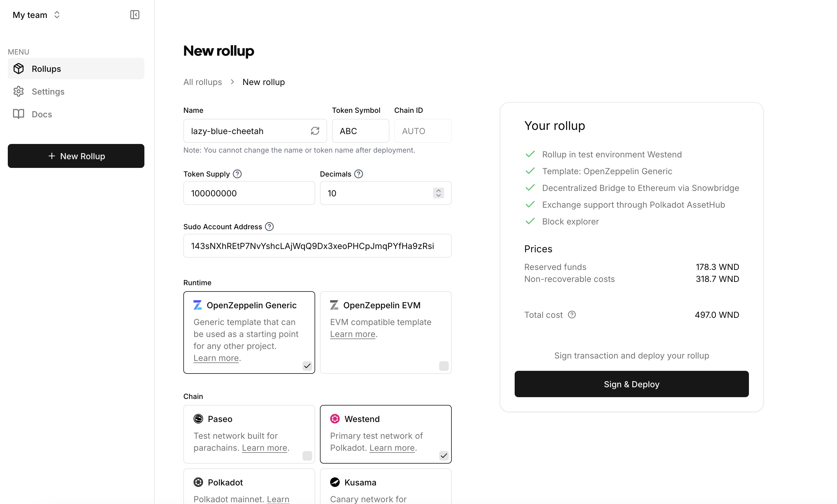Click checkmark beside Block explorer
The height and width of the screenshot is (504, 837).
click(530, 221)
